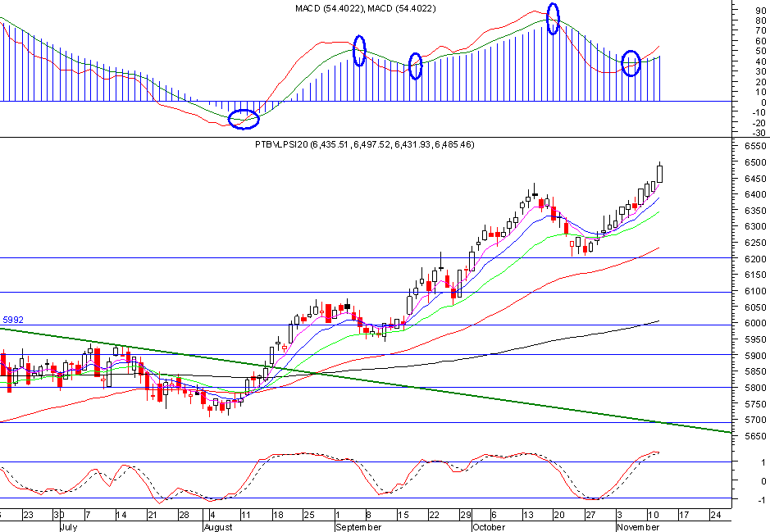The image size is (770, 532).
Task: Select the 27 date label in October
Action: point(590,516)
